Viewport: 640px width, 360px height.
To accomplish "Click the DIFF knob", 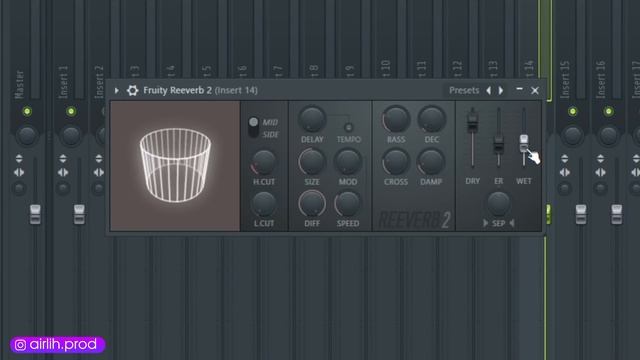I will point(312,204).
